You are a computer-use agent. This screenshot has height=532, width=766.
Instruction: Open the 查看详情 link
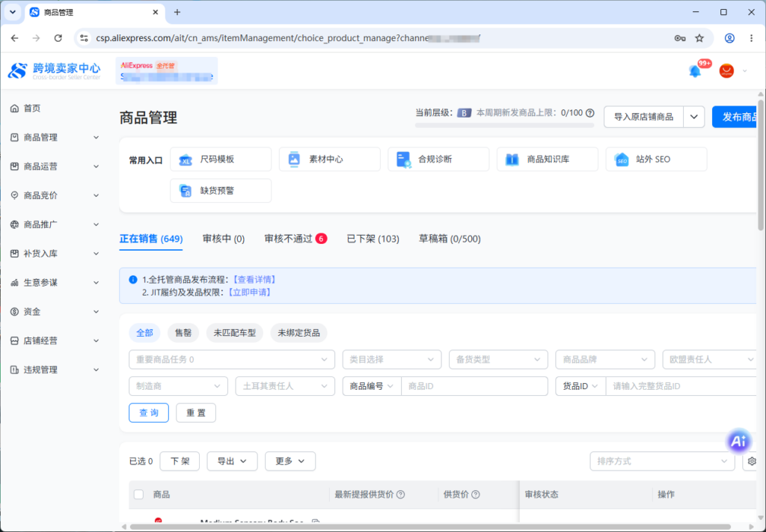[x=254, y=279]
